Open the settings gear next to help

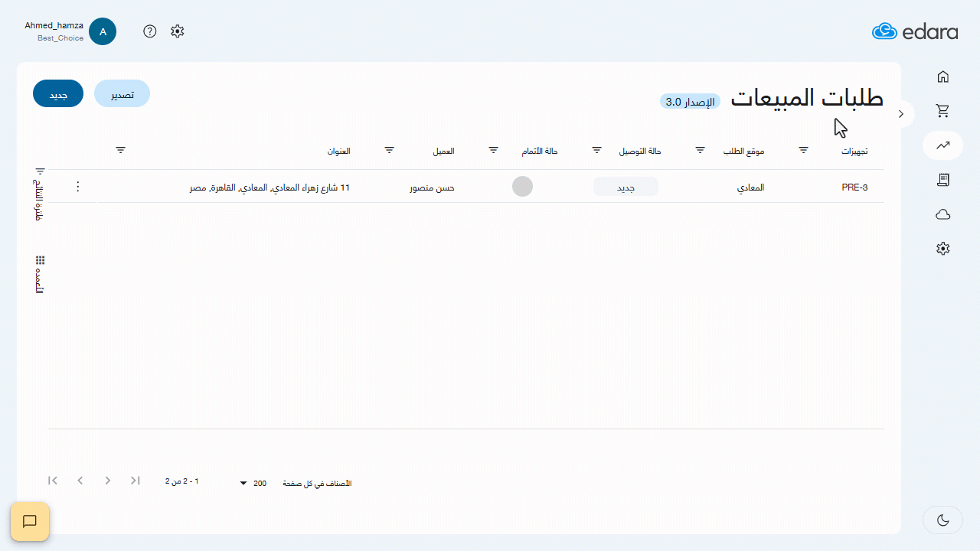178,31
